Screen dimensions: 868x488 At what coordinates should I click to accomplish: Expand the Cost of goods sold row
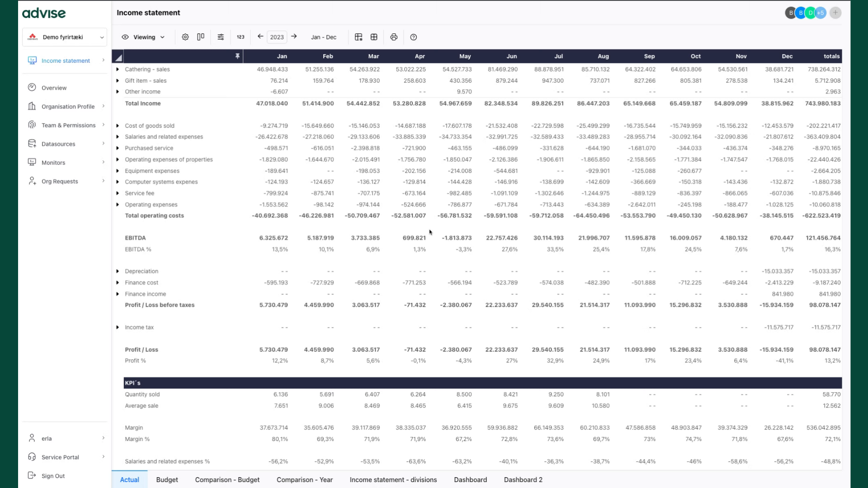point(118,126)
